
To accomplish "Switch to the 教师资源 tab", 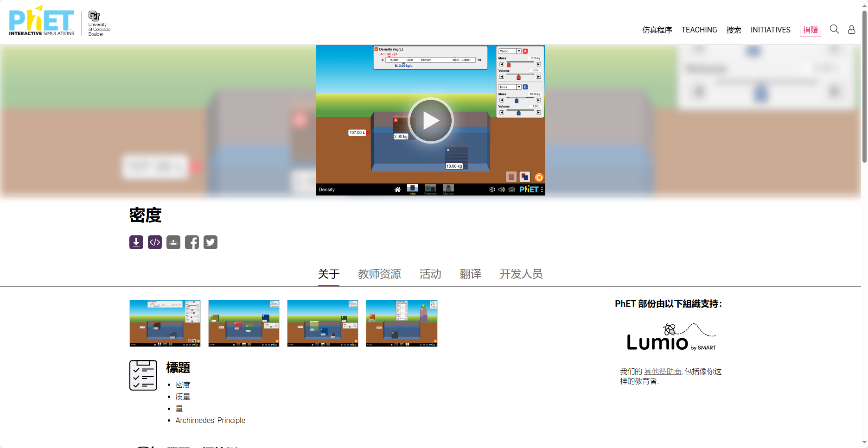I will (x=379, y=274).
